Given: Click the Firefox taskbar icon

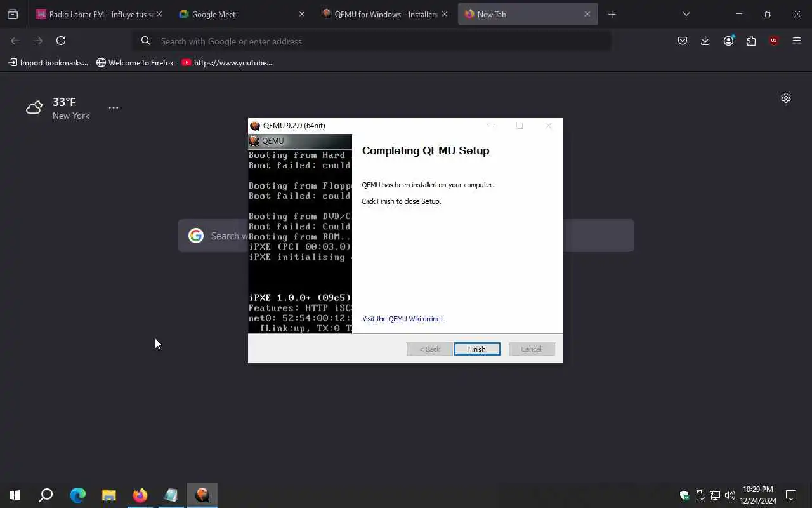Looking at the screenshot, I should coord(140,495).
